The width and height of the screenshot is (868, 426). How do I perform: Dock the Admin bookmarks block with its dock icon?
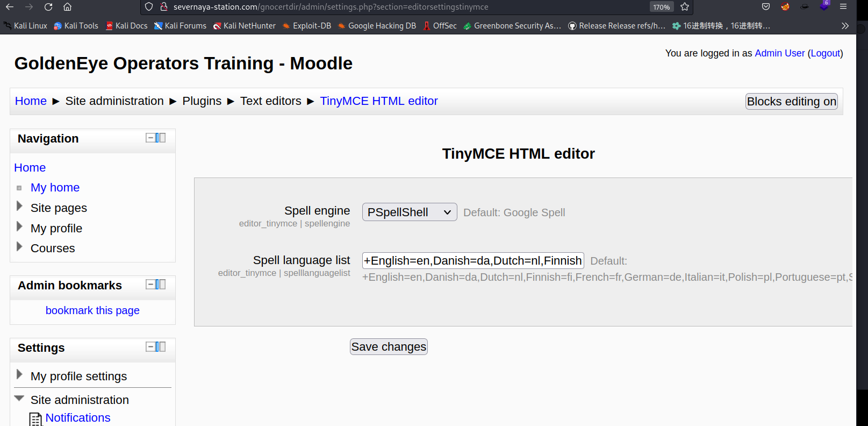(x=161, y=284)
